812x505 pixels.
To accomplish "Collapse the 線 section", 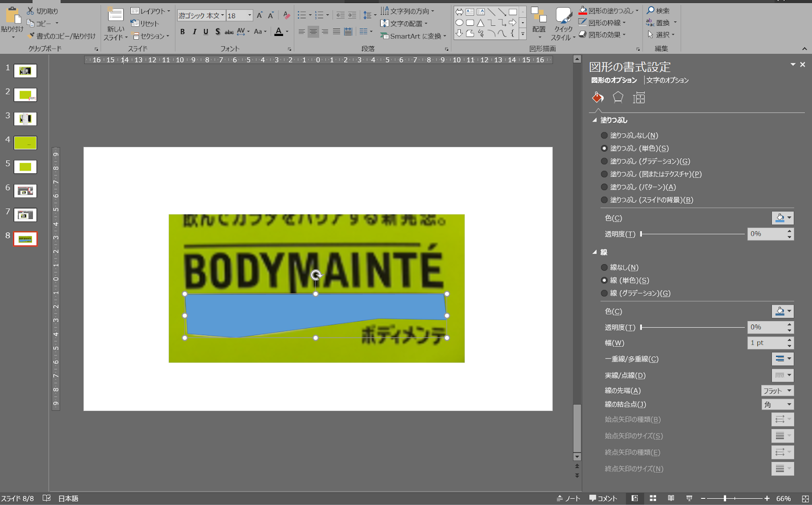I will (595, 252).
